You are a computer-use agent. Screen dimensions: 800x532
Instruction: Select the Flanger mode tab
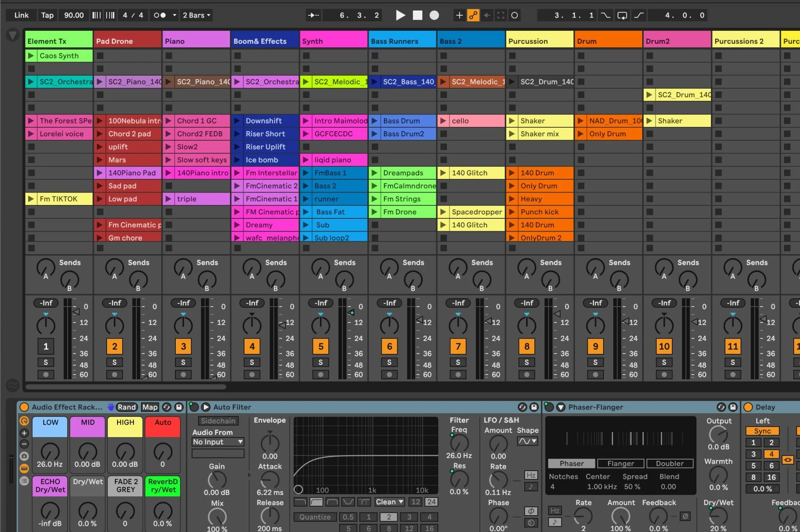coord(620,464)
